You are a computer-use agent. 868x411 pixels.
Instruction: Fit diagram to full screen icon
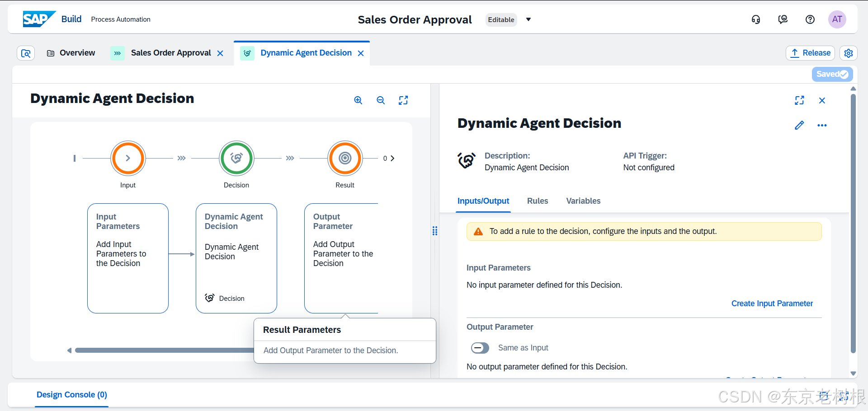(x=403, y=100)
